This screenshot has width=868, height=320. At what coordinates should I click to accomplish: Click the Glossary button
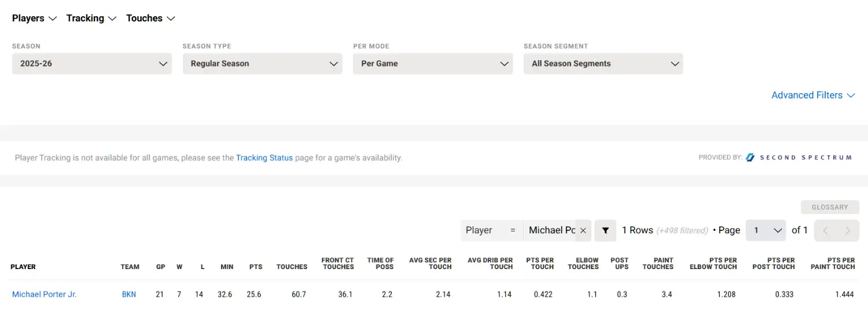click(x=830, y=207)
